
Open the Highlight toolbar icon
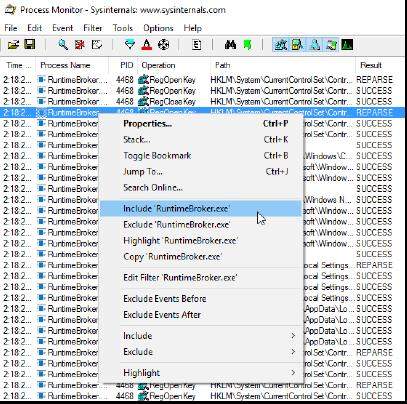point(146,45)
